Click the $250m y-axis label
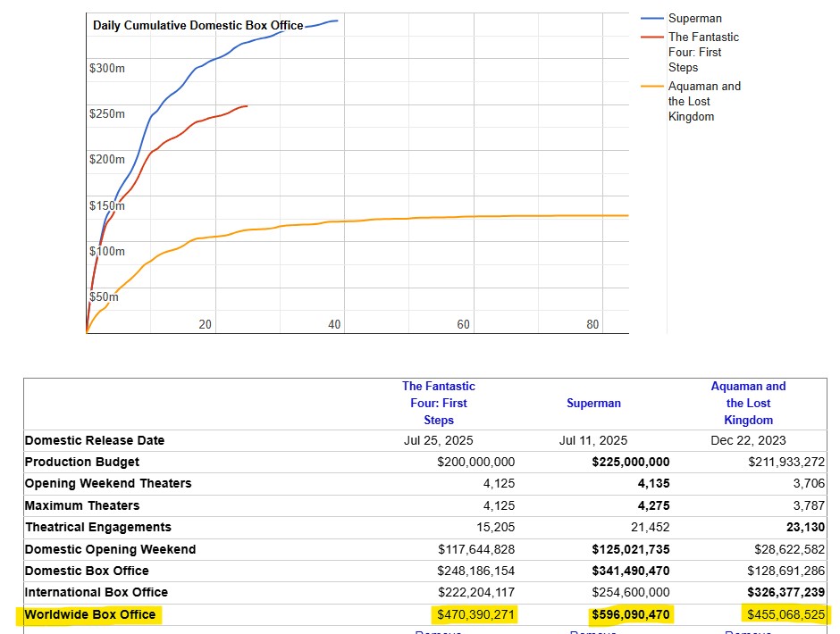Screen dimensions: 840x634 (x=107, y=113)
